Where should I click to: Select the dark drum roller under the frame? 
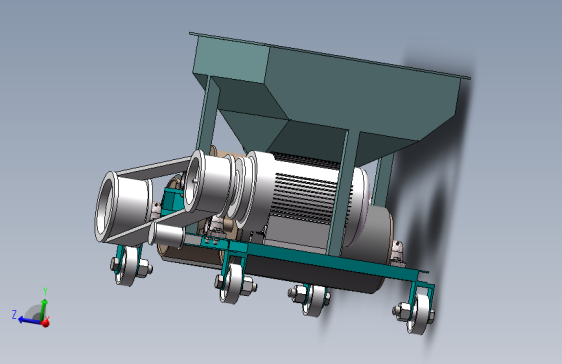click(312, 275)
